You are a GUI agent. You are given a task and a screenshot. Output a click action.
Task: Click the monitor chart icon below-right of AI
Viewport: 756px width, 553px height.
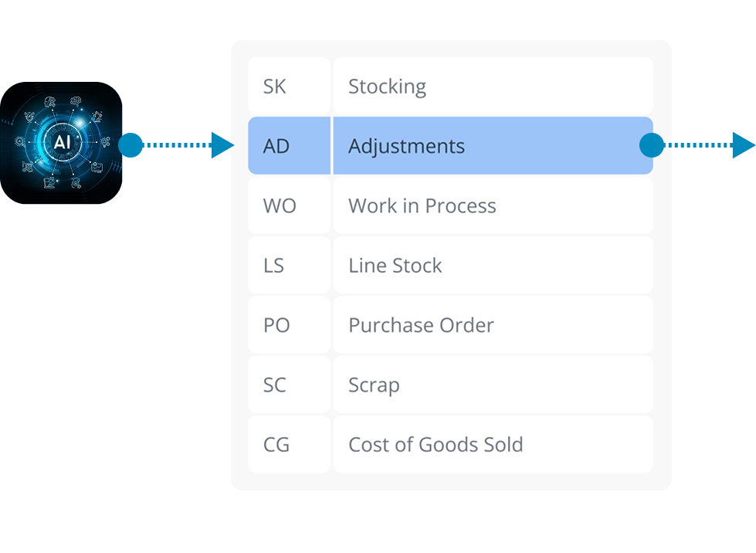(x=97, y=168)
